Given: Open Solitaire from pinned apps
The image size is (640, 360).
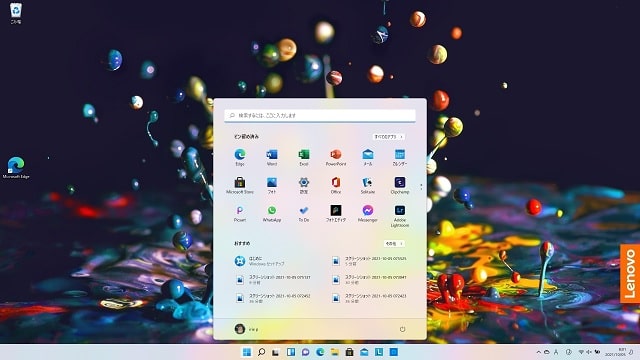Looking at the screenshot, I should [368, 185].
